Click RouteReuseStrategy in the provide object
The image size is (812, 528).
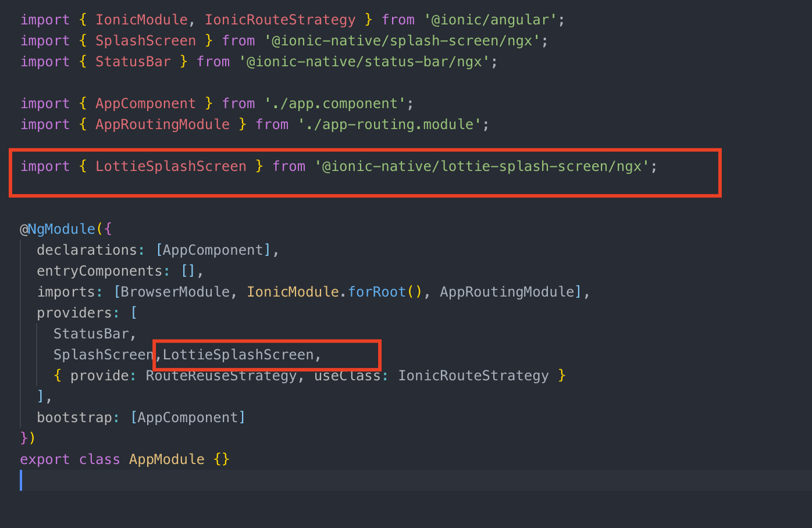click(222, 376)
